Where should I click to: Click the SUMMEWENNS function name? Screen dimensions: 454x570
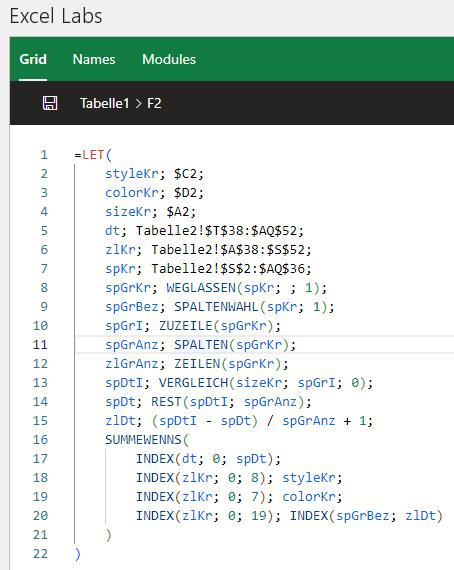coord(143,439)
